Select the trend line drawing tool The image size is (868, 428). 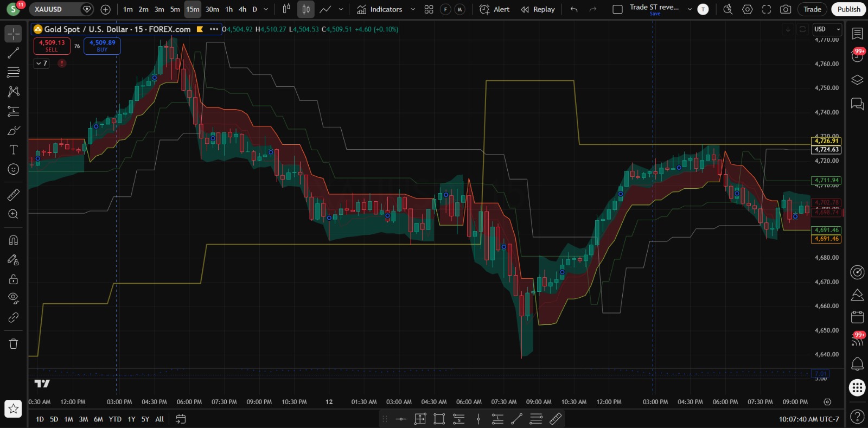pos(14,53)
